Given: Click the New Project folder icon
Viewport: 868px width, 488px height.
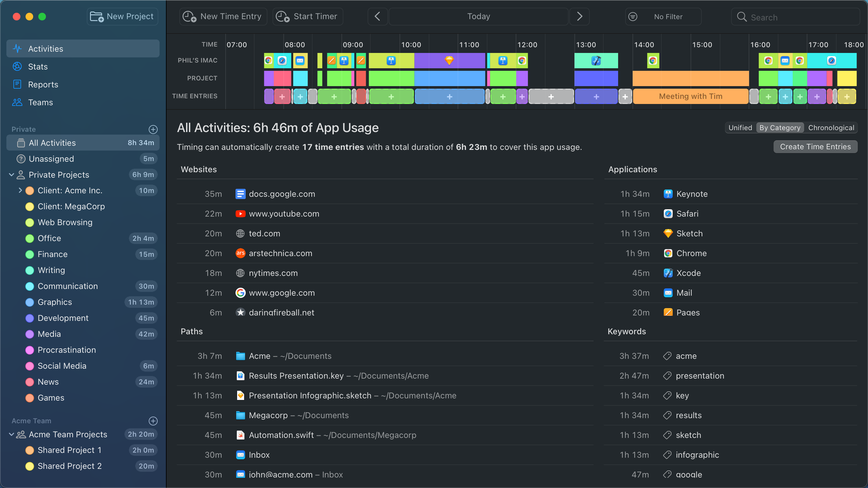Looking at the screenshot, I should [97, 17].
